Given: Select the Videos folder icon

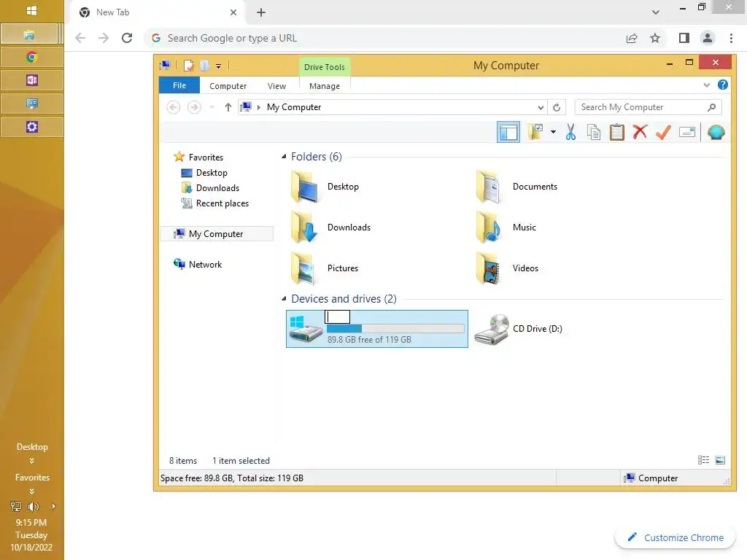Looking at the screenshot, I should (x=489, y=268).
